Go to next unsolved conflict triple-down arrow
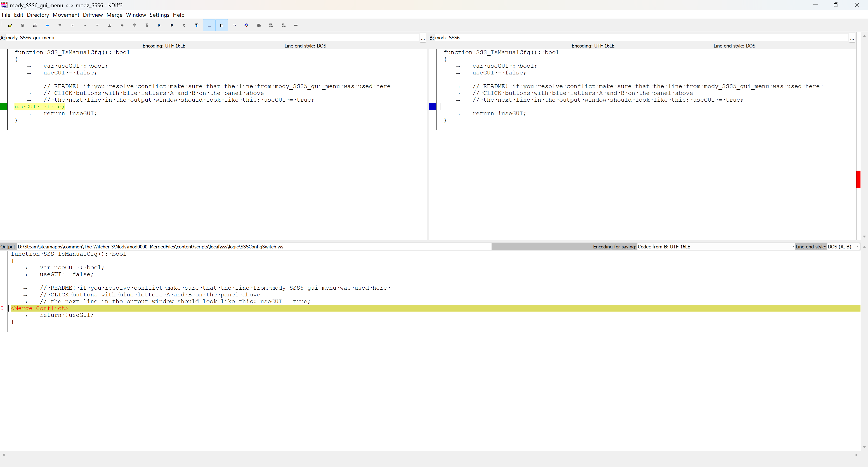This screenshot has height=467, width=868. [x=147, y=25]
